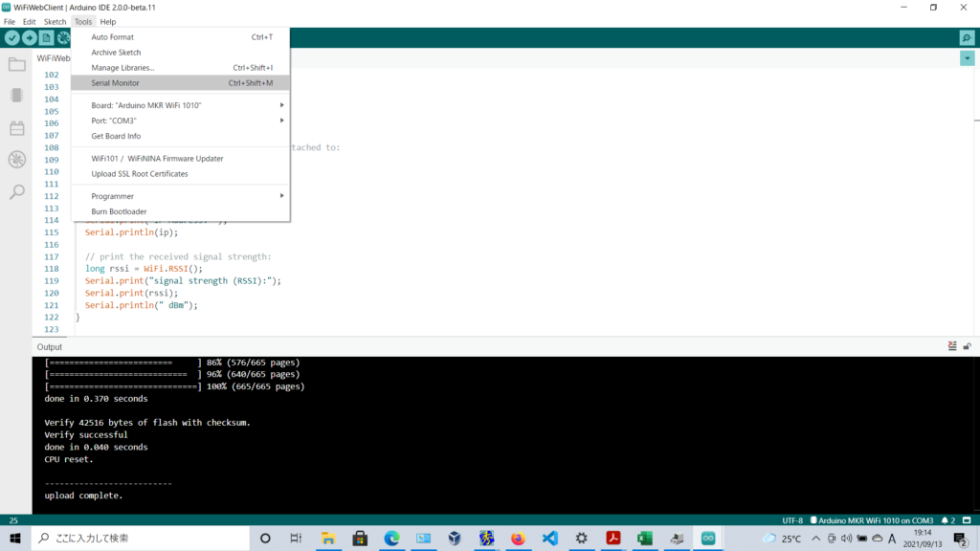Open the Sketch menu
The image size is (980, 551).
coord(55,21)
